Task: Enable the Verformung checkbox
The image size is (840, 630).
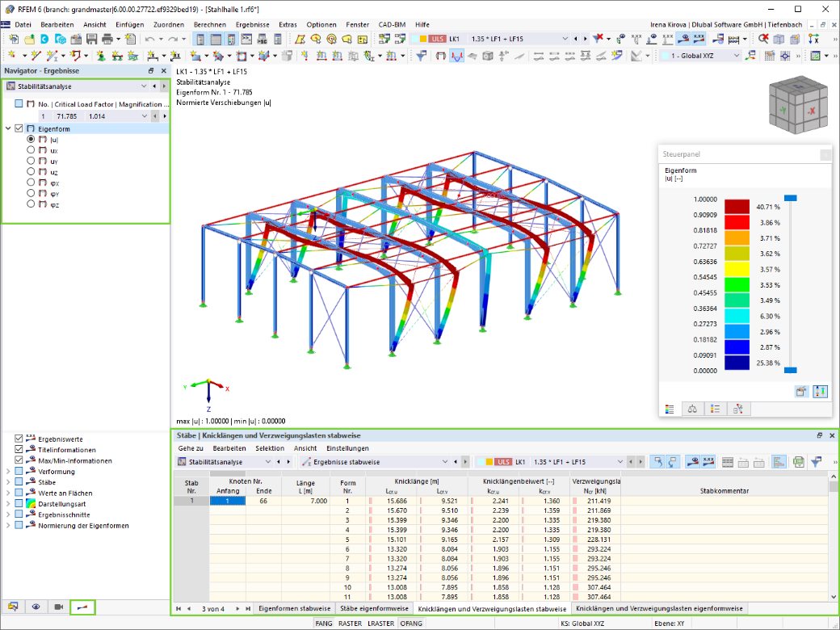Action: pos(19,472)
